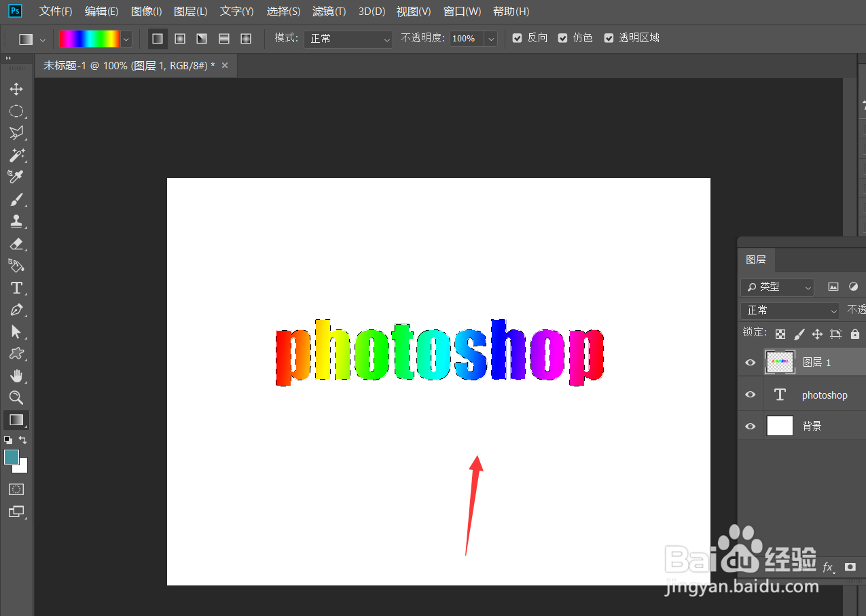Open 窗口(W) menu
The image size is (866, 616).
462,12
